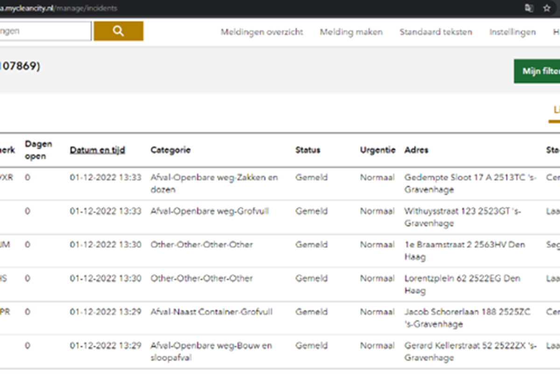Click address Jacob Schorerlaan 188
The image size is (560, 392).
coord(468,318)
